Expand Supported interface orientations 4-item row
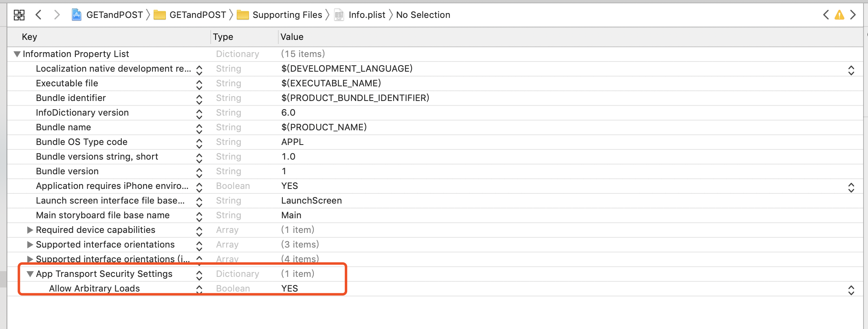The height and width of the screenshot is (329, 868). (30, 259)
